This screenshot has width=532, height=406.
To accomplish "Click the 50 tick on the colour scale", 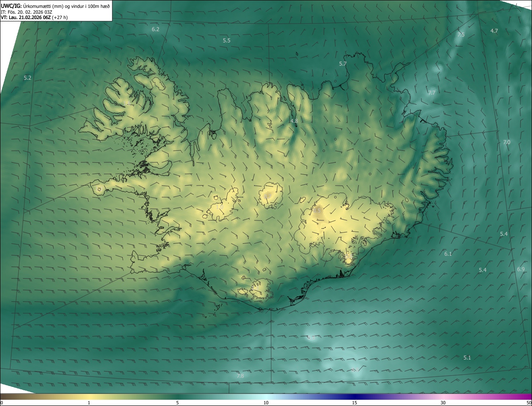I will point(529,403).
